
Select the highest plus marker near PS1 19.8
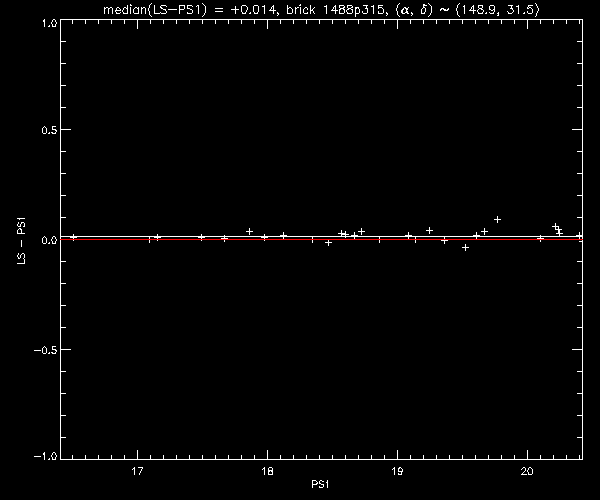click(497, 220)
